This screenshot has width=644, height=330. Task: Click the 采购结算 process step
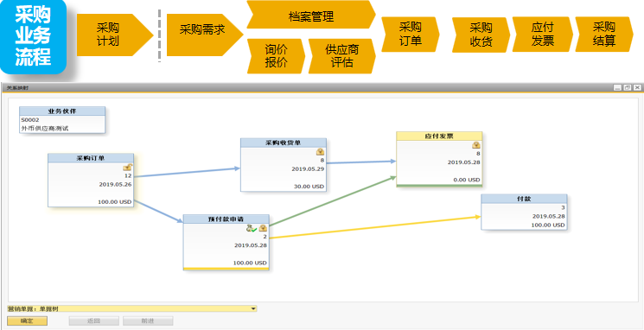point(603,35)
